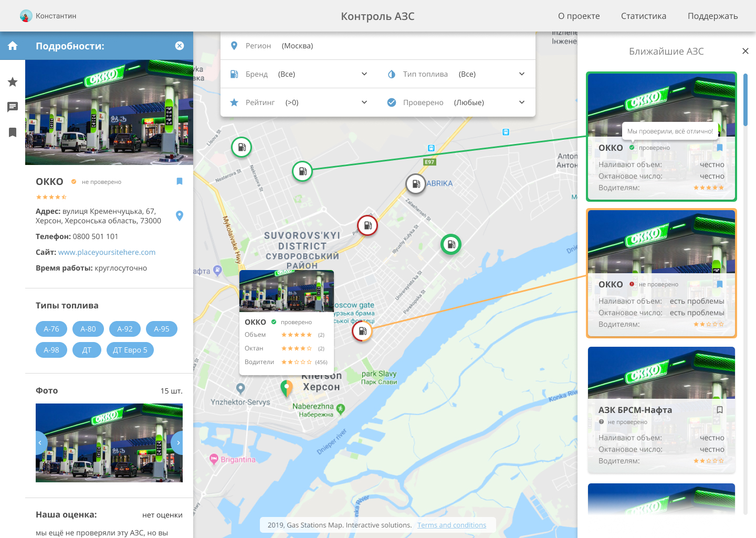Select red station marker on the highway
This screenshot has width=756, height=538.
[x=367, y=225]
